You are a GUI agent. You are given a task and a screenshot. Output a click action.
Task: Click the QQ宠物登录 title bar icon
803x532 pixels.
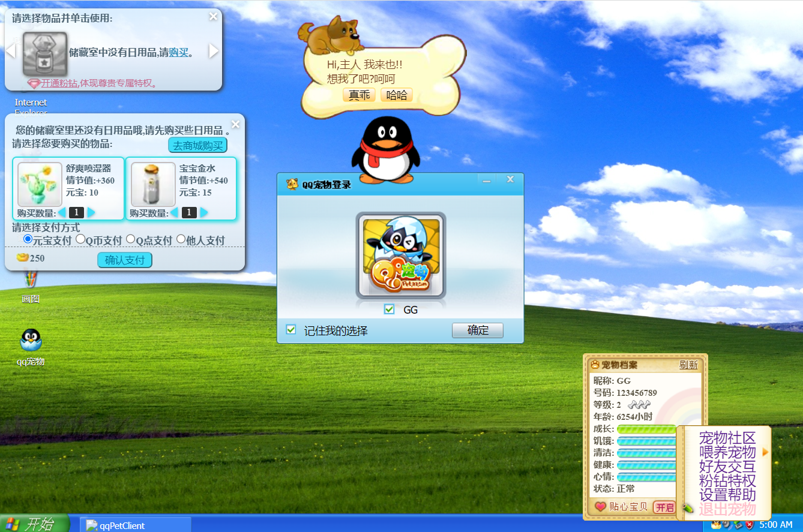coord(292,184)
